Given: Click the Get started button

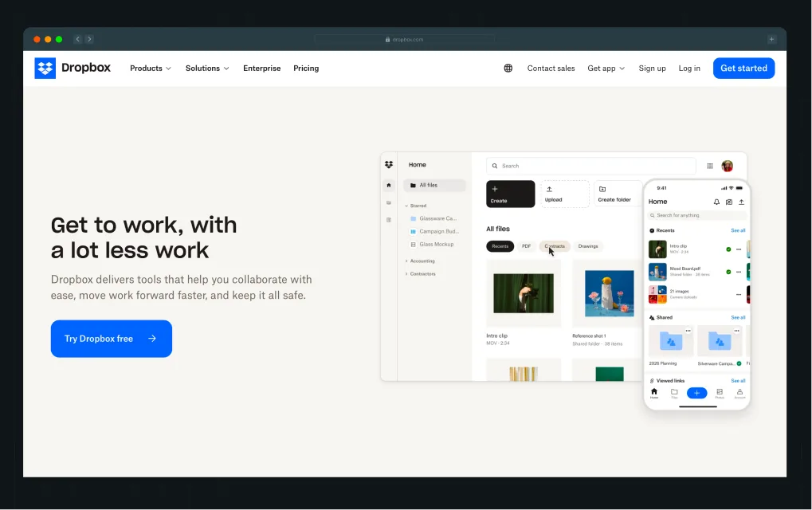Looking at the screenshot, I should point(743,69).
